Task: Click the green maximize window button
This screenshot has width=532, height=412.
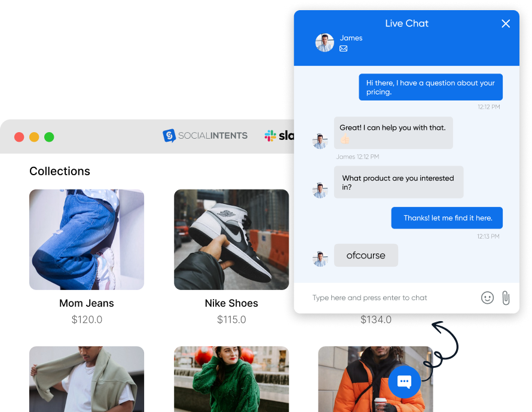Action: [x=49, y=137]
